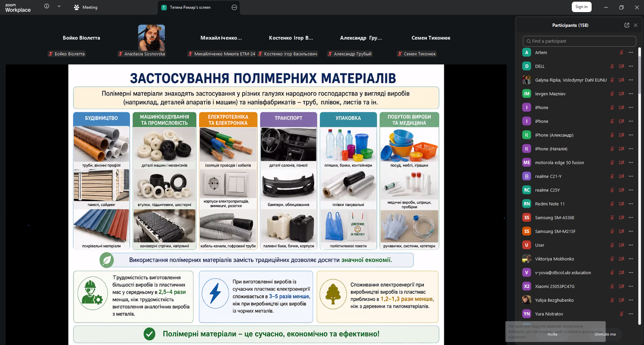Click Samsung SM-M215F microphone icon
The width and height of the screenshot is (644, 345).
[x=612, y=231]
